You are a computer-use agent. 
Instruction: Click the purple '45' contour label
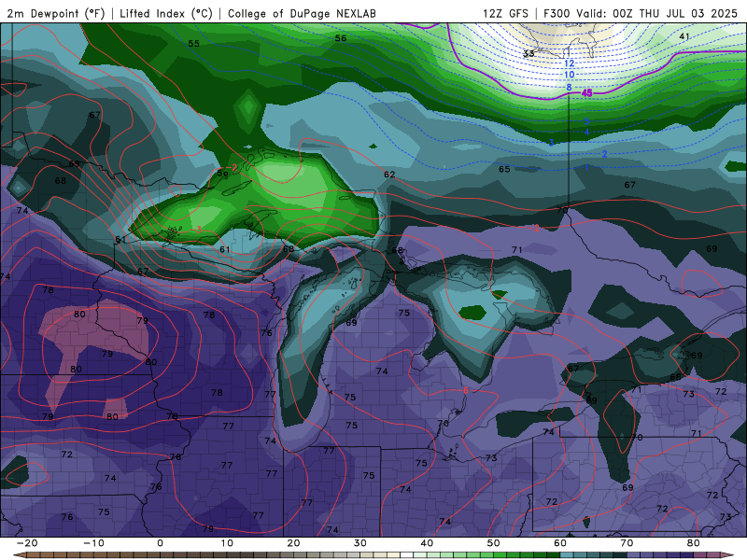[587, 93]
